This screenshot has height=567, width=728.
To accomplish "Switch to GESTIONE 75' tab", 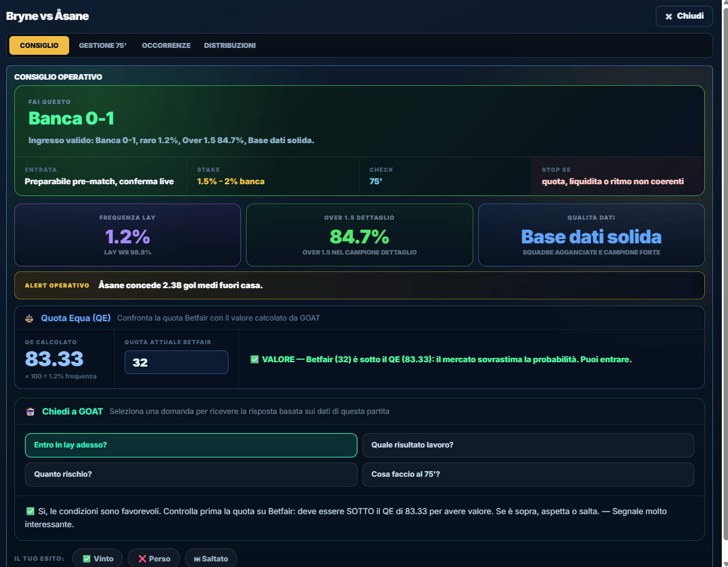I will click(103, 45).
